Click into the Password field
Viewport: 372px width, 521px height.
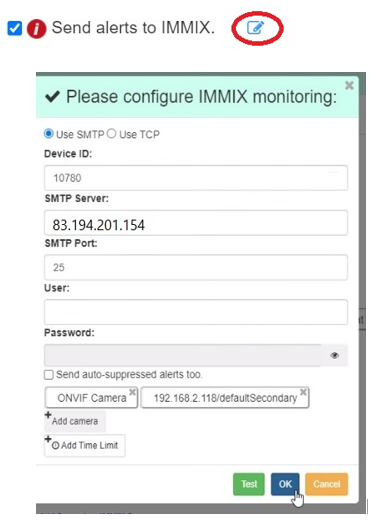coord(183,355)
